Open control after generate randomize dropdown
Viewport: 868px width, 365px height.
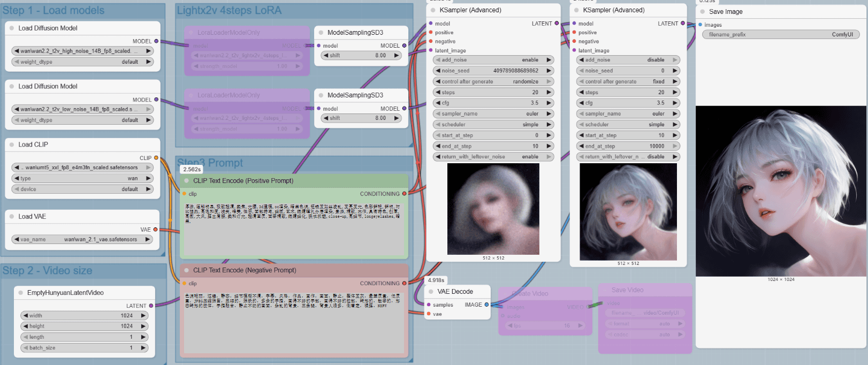492,81
